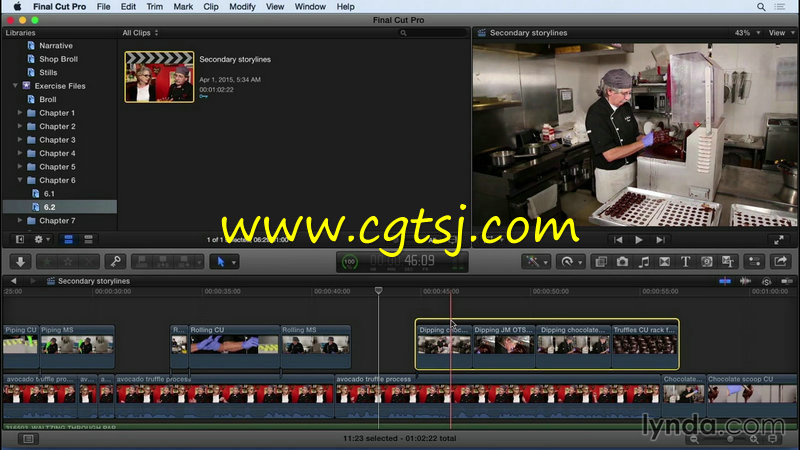Viewport: 800px width, 450px height.
Task: Enter full screen viewer mode
Action: click(779, 240)
